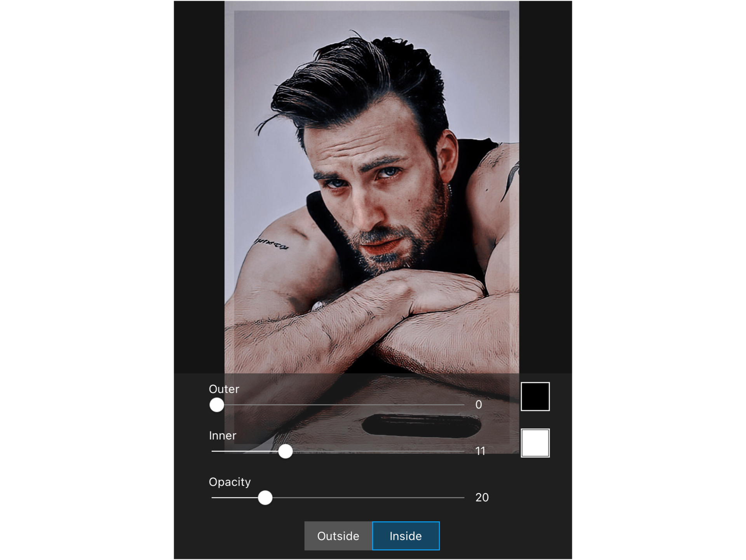746x560 pixels.
Task: Select the Outside border mode
Action: 338,536
